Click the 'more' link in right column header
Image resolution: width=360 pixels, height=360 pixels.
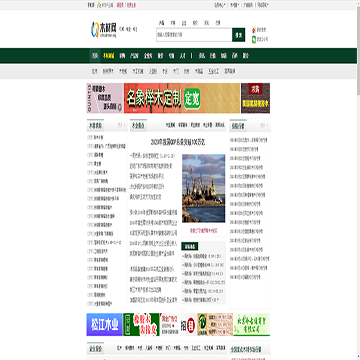pyautogui.click(x=264, y=126)
